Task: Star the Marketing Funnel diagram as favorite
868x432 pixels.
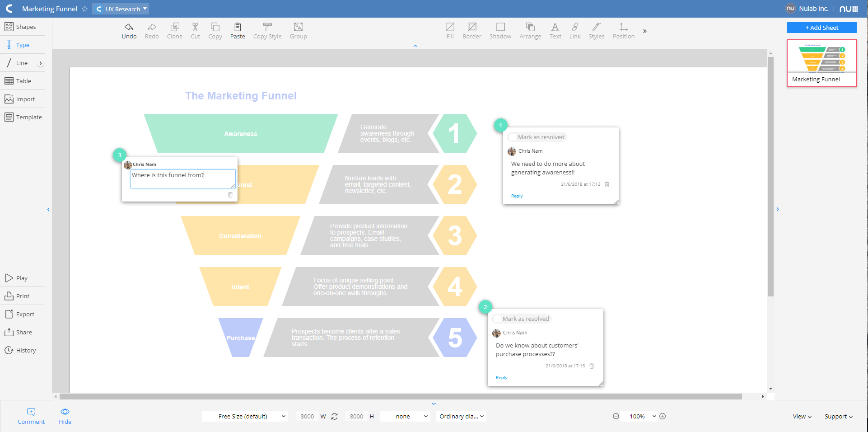Action: coord(85,9)
